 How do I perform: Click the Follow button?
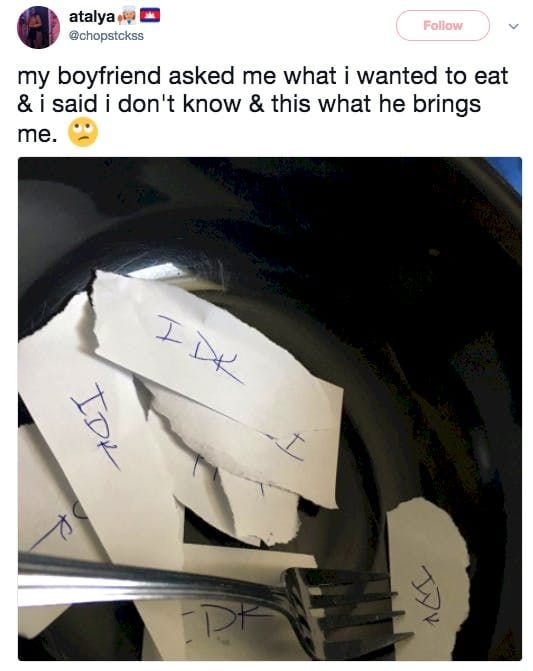(x=443, y=26)
